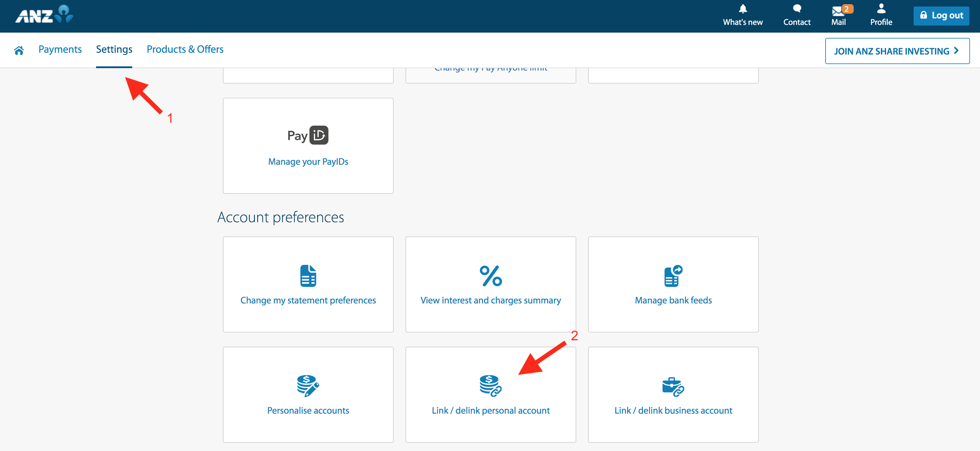Screen dimensions: 980x451
Task: Click the Log out button
Action: [x=941, y=16]
